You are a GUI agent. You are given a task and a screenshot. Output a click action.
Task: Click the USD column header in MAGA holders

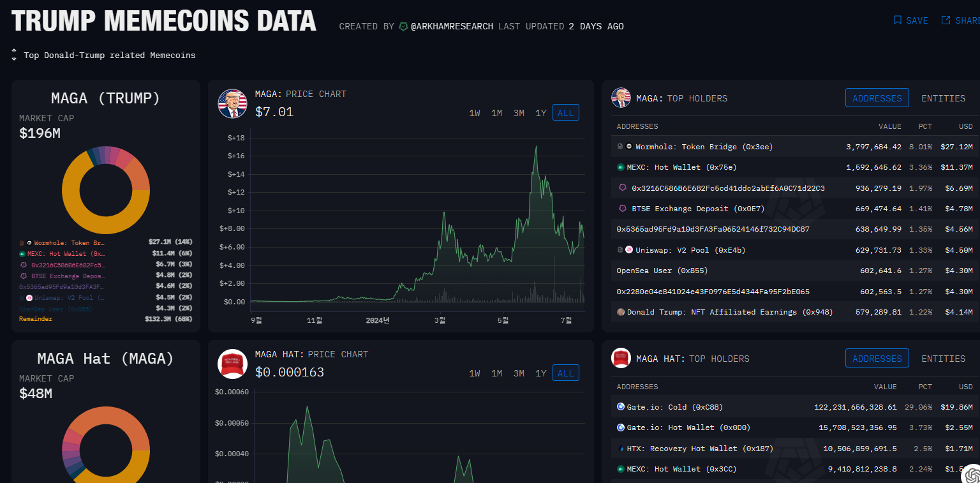pos(966,126)
